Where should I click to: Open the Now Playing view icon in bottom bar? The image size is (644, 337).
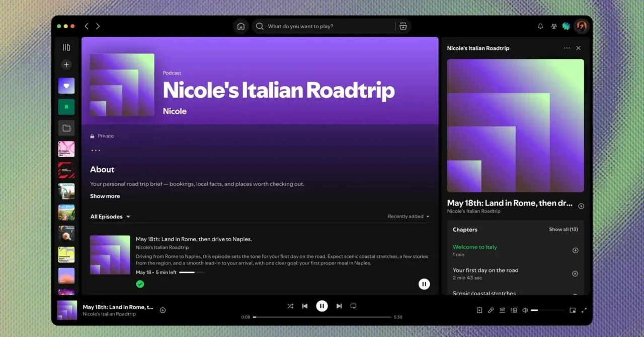click(479, 310)
